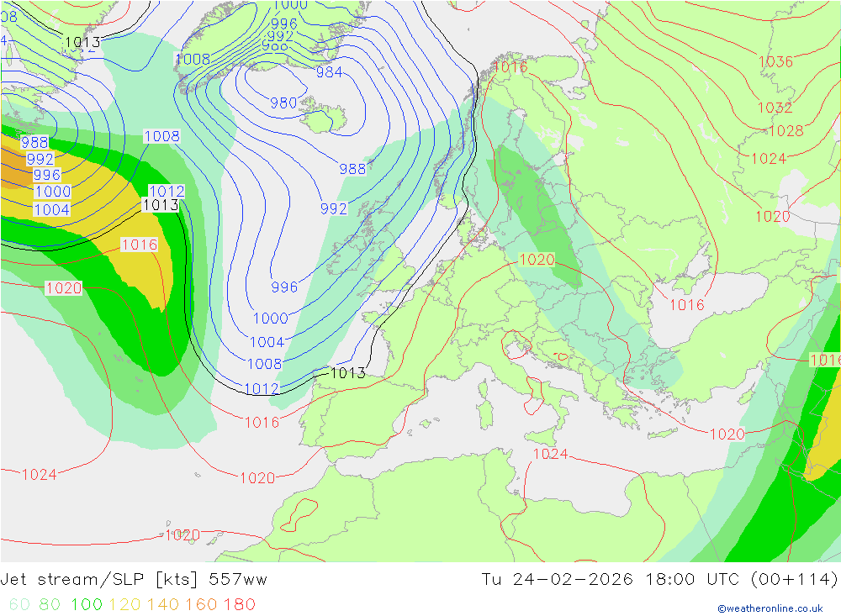This screenshot has height=616, width=841.
Task: Click the 1024 label in the southwest Atlantic
Action: [x=40, y=475]
